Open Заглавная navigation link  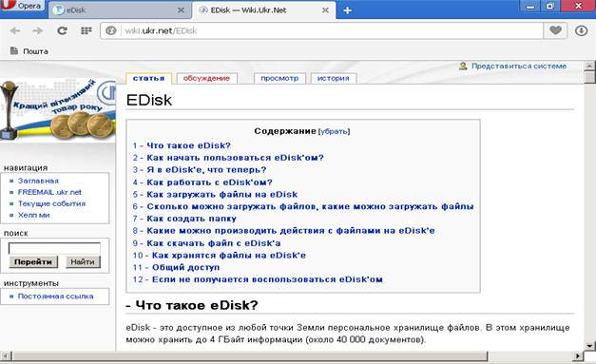pos(38,181)
